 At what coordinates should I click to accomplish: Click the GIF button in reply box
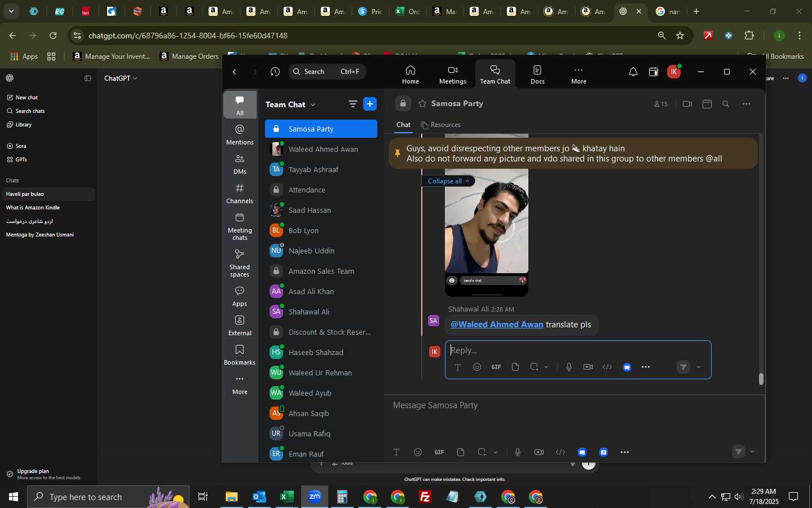pos(496,367)
